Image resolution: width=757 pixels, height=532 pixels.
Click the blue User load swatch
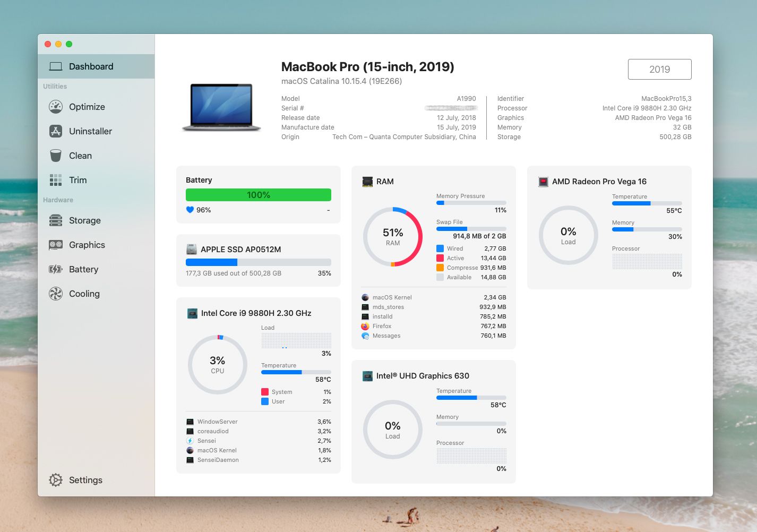tap(265, 401)
